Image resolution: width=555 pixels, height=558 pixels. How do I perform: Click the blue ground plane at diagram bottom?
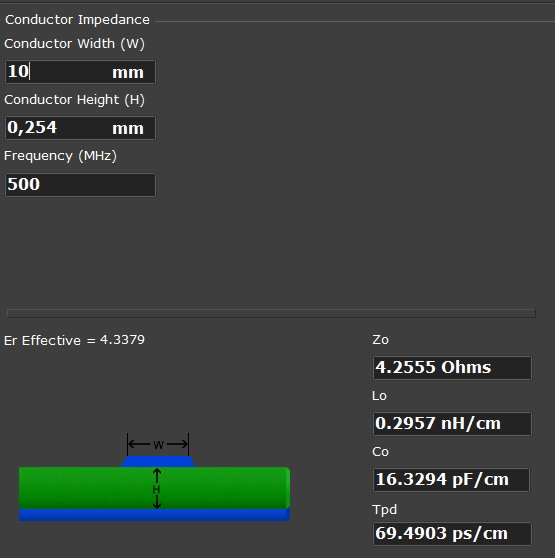(x=154, y=515)
